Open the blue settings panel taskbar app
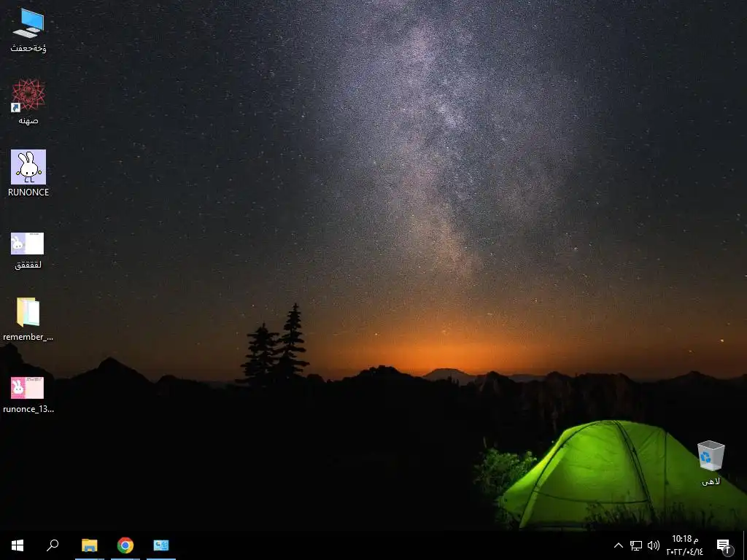 click(161, 545)
